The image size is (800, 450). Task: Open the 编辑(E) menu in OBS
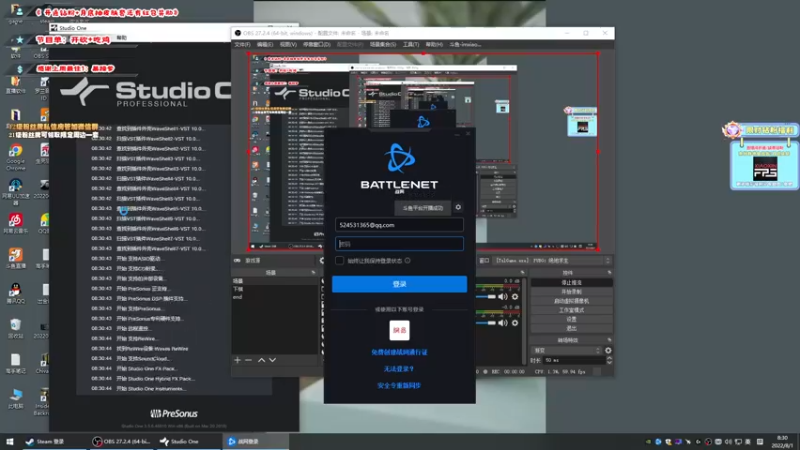click(264, 44)
